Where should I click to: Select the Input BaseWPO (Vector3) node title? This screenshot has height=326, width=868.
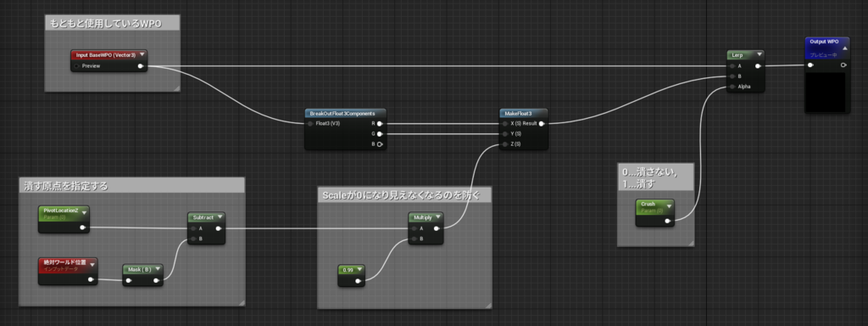coord(105,55)
